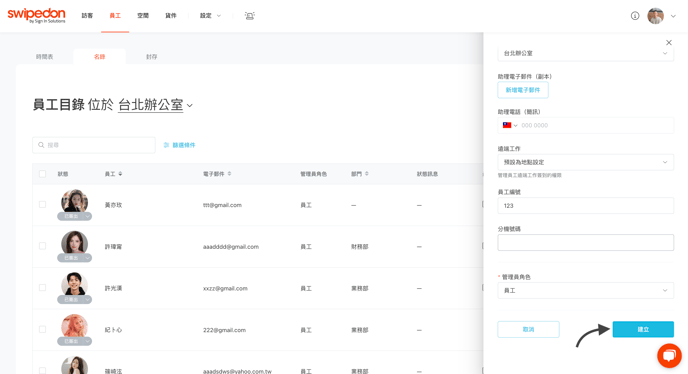Go to 訪客 nav item
The height and width of the screenshot is (374, 688).
87,16
